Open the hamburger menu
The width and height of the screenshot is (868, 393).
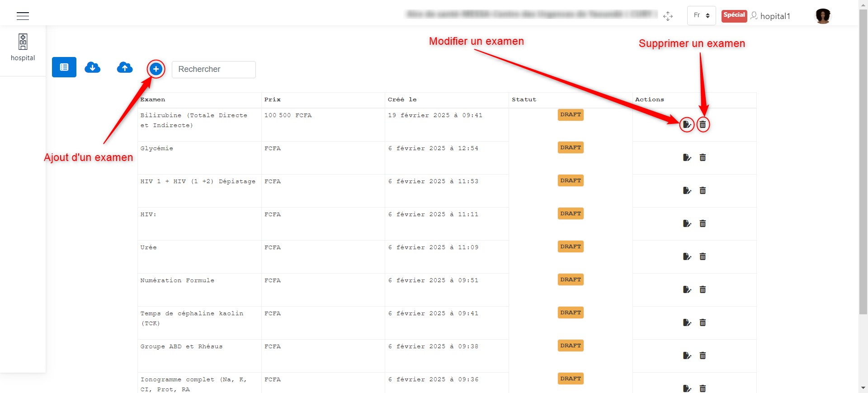tap(23, 16)
